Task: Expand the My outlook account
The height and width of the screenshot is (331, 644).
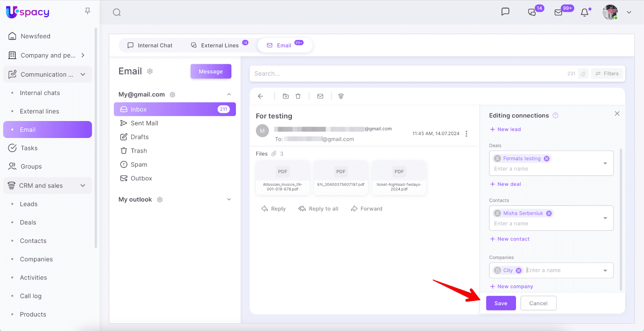Action: (x=229, y=199)
